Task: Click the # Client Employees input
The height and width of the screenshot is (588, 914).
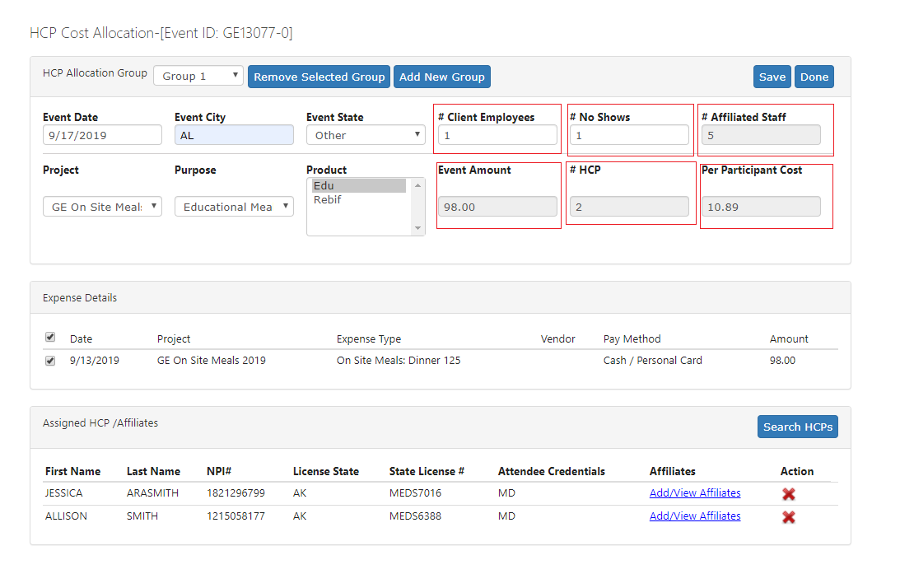Action: (x=497, y=135)
